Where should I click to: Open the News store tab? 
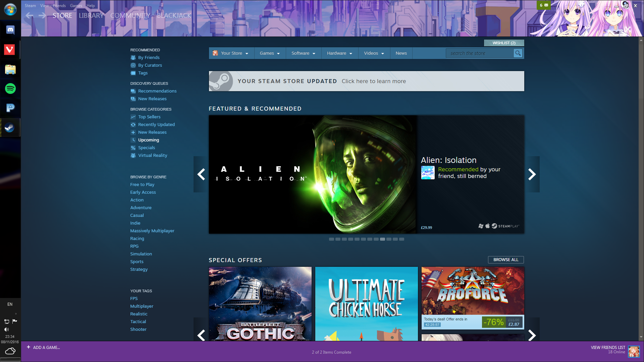(x=401, y=53)
